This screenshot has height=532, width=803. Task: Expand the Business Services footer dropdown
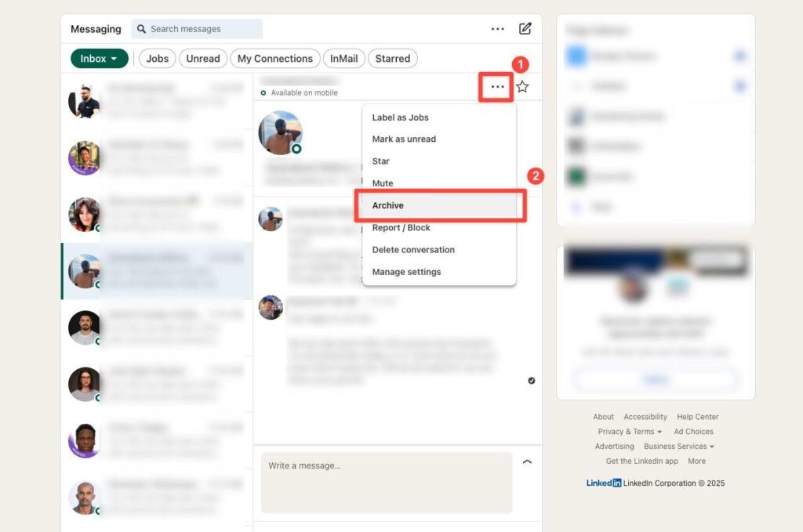click(x=679, y=447)
